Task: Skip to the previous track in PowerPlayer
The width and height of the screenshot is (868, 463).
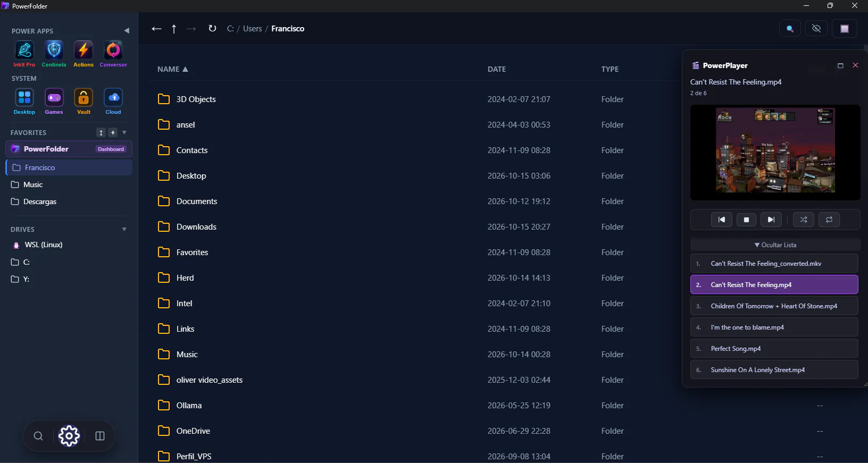Action: pyautogui.click(x=722, y=220)
